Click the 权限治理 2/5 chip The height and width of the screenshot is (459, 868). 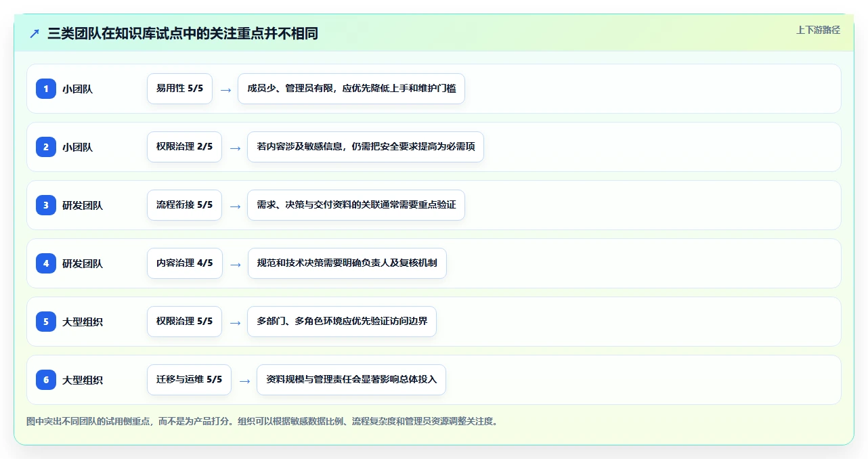(184, 147)
